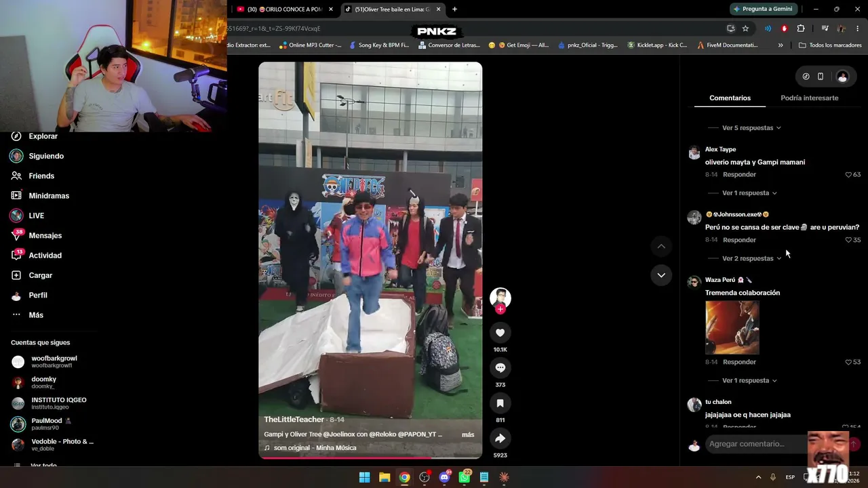Reply to Waza Perú's comment
Screen dimensions: 868x488
(739, 362)
